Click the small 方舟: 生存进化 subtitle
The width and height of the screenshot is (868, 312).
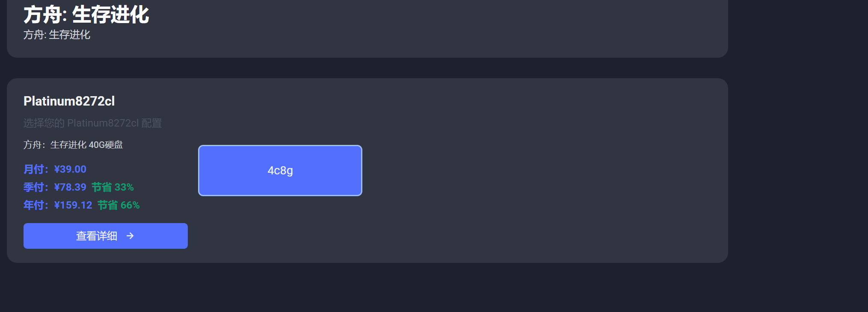pos(57,35)
